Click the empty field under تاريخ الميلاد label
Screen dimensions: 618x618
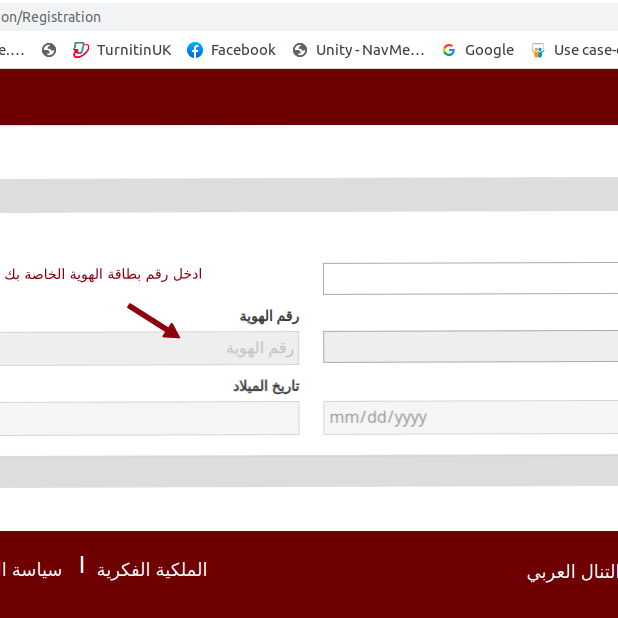(149, 418)
